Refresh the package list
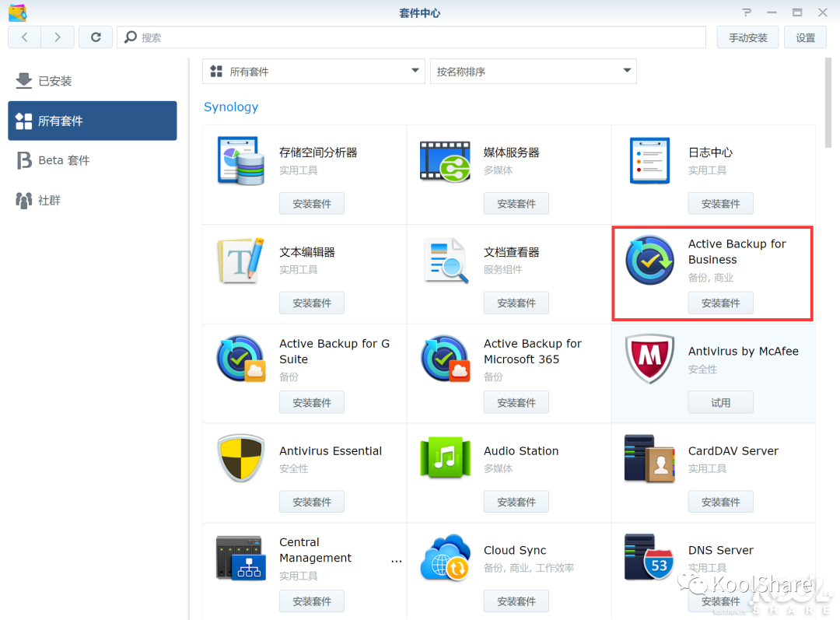 pos(96,37)
